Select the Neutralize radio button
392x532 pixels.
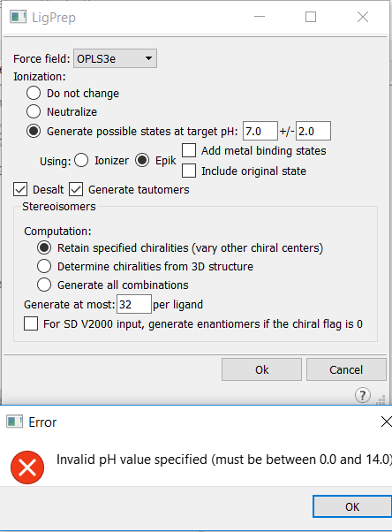point(34,111)
